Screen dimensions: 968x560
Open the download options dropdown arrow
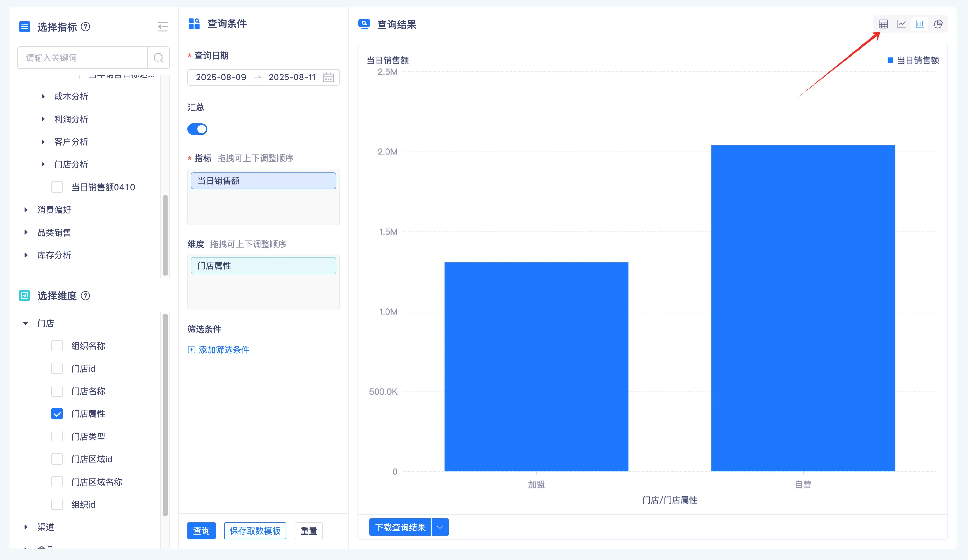[x=440, y=527]
